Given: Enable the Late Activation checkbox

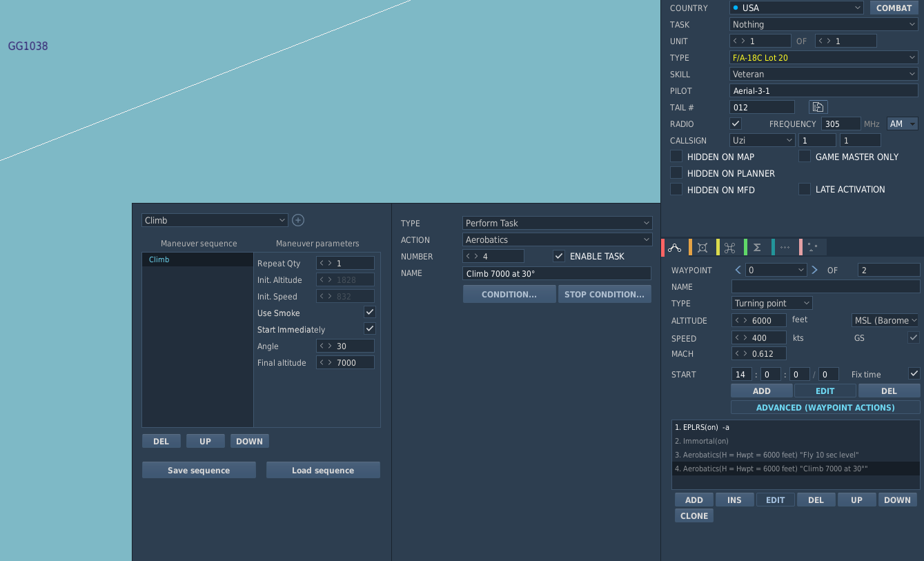Looking at the screenshot, I should click(x=805, y=189).
